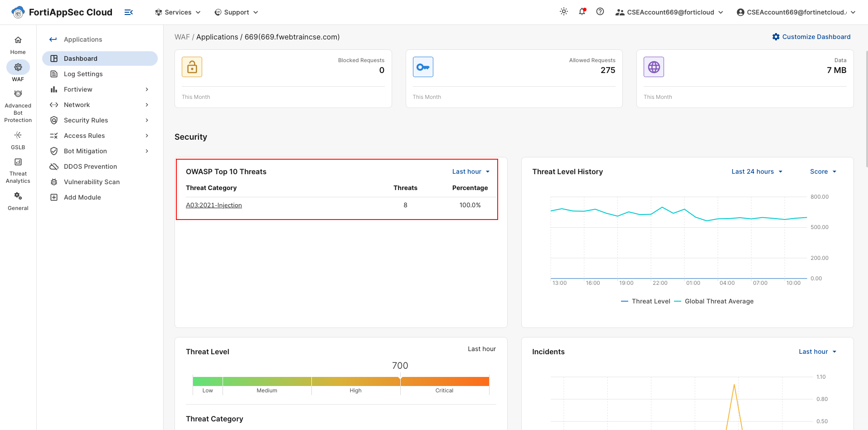
Task: Toggle the Threat Level legend entry
Action: coord(645,301)
